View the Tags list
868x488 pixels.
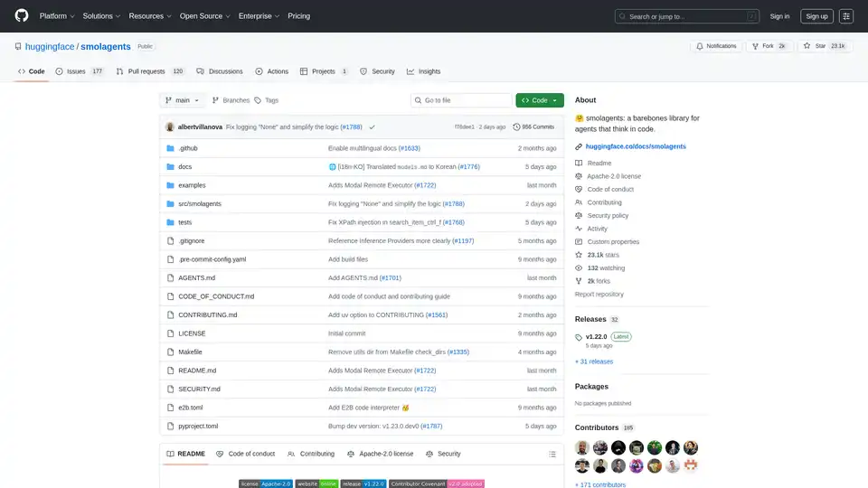267,100
